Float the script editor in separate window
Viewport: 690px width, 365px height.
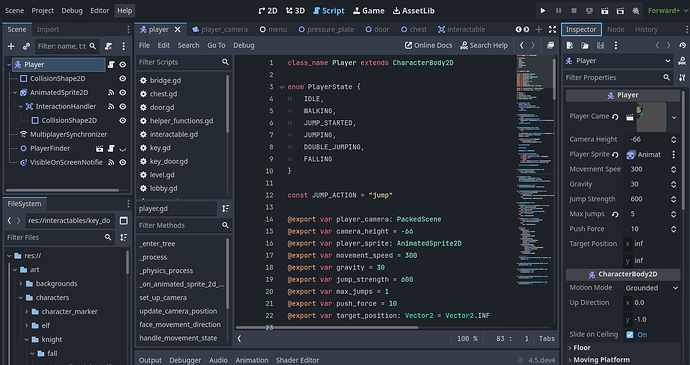pos(550,45)
